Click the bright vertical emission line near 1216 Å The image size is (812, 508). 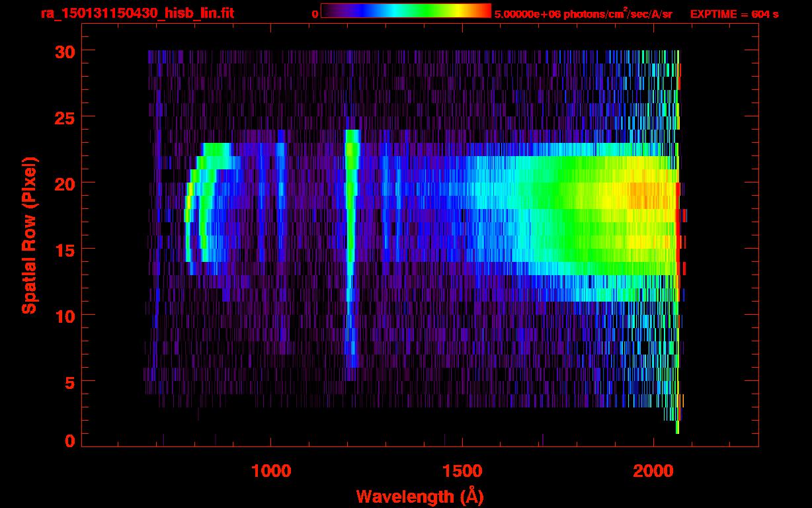pyautogui.click(x=350, y=198)
